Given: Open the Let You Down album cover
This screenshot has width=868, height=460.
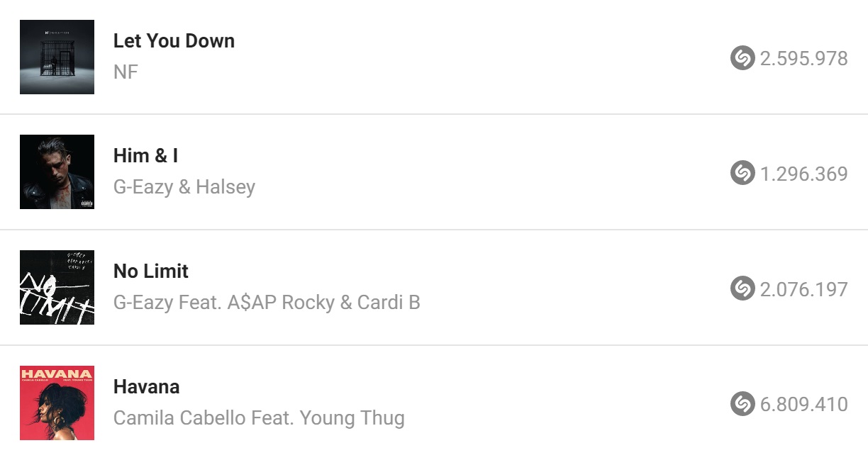Looking at the screenshot, I should (x=57, y=57).
